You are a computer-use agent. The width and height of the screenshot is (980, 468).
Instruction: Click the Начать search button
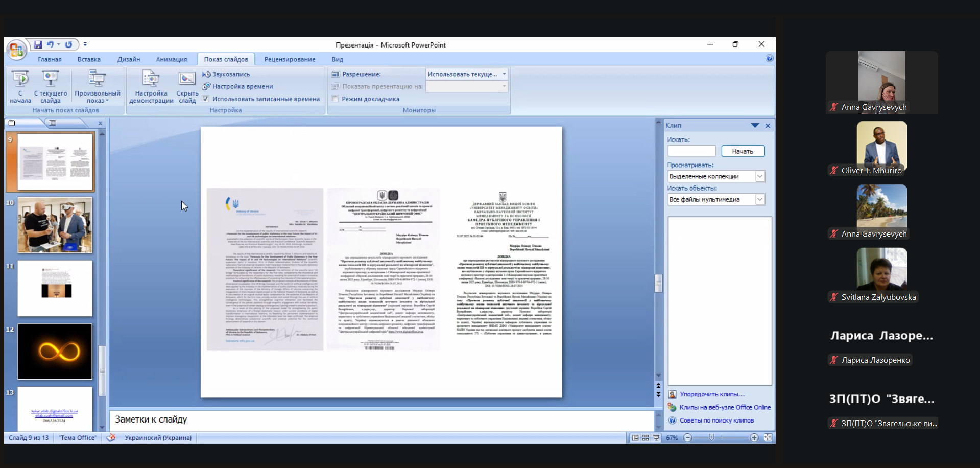tap(743, 151)
